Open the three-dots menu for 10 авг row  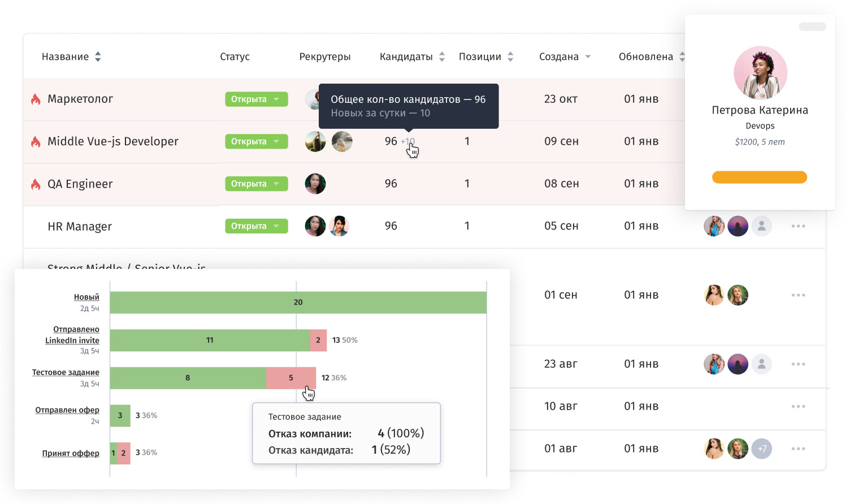(798, 406)
